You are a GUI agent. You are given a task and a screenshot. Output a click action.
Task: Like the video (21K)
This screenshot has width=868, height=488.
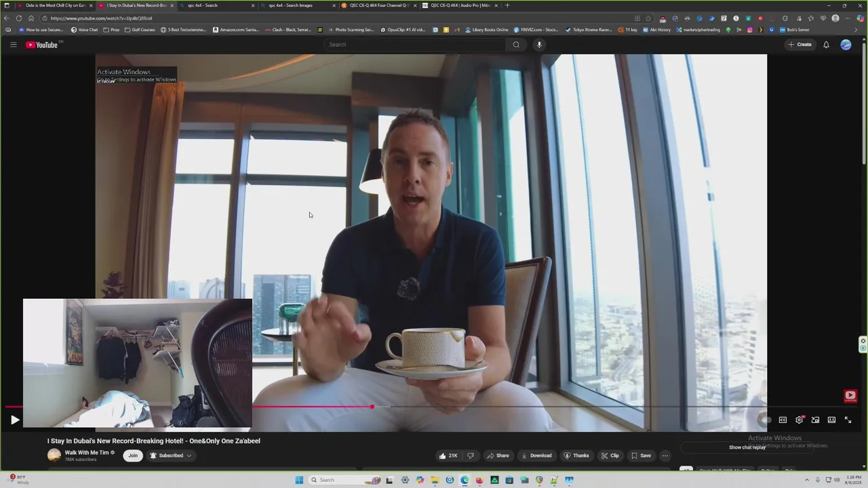448,455
